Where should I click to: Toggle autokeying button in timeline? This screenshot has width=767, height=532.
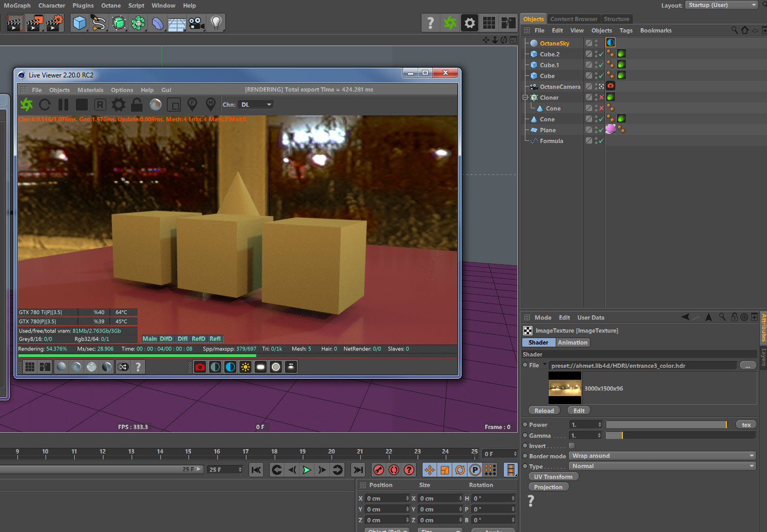click(x=394, y=470)
